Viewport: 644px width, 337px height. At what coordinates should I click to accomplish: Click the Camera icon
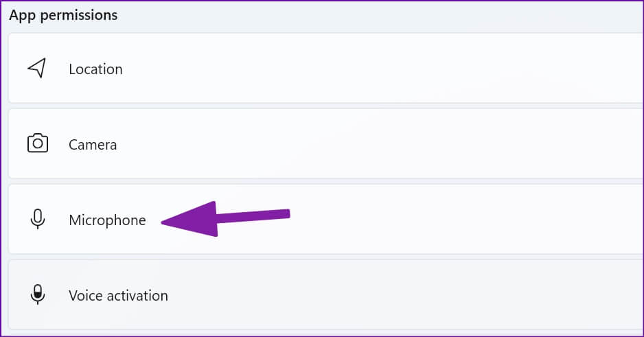(37, 143)
